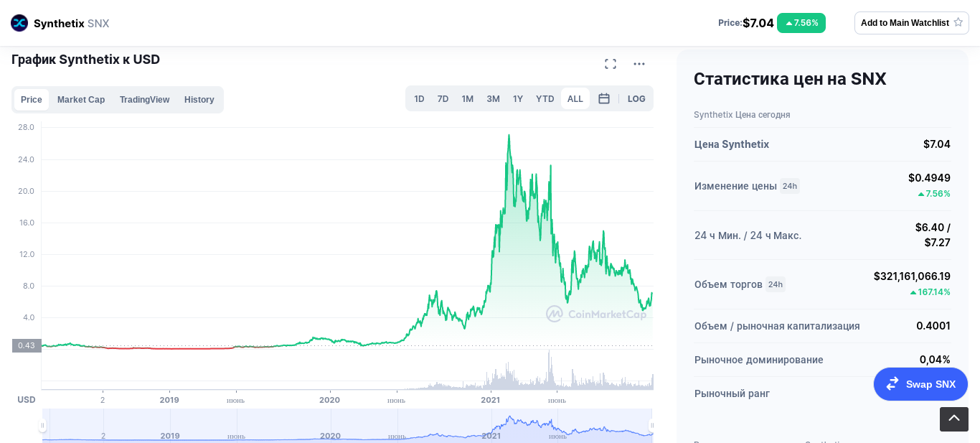Open the chart three-dots more menu
Viewport: 980px width, 443px height.
[639, 64]
